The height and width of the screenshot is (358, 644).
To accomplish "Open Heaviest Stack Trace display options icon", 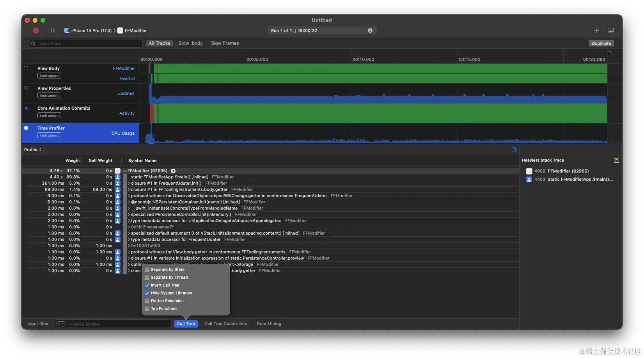I will (x=616, y=160).
